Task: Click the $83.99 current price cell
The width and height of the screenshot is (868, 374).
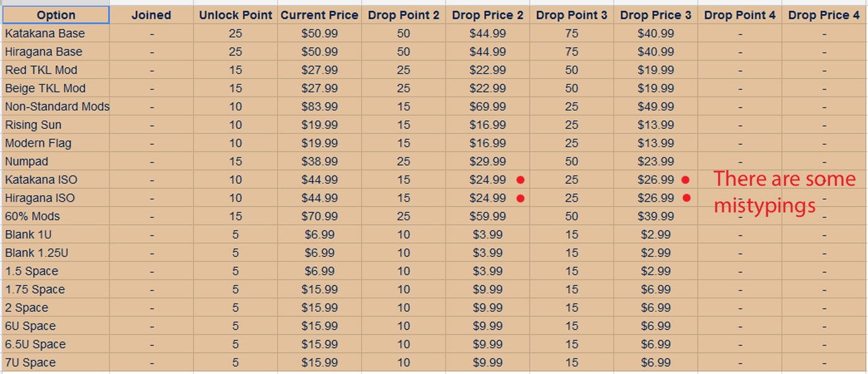Action: tap(320, 107)
